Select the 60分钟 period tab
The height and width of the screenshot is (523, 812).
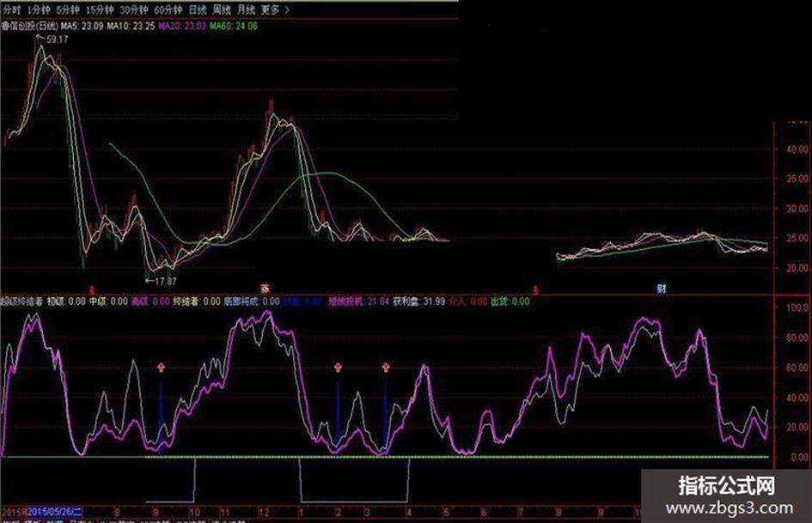tap(168, 9)
